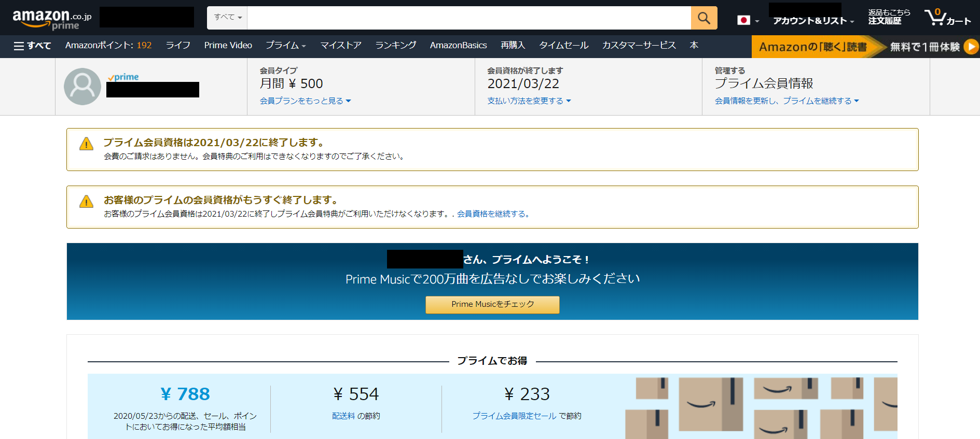Click the Prime Musicをチェック button
This screenshot has height=439, width=980.
(492, 305)
